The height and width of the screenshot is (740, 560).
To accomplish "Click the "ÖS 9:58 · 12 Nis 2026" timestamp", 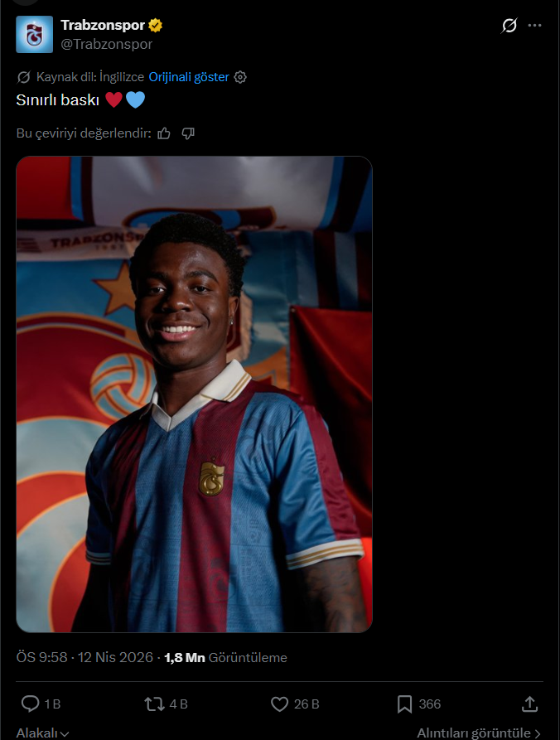I will [x=84, y=657].
